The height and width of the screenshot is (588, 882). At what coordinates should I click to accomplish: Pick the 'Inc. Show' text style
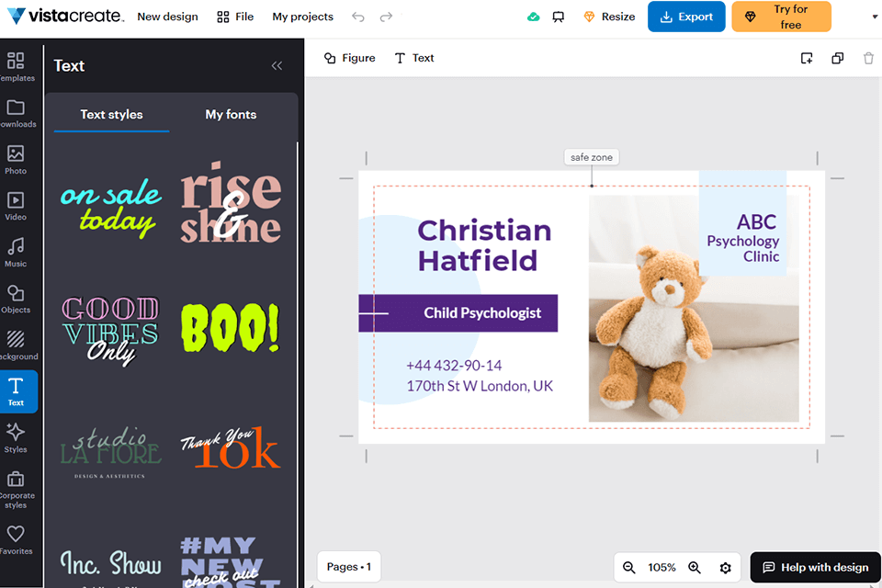click(111, 564)
